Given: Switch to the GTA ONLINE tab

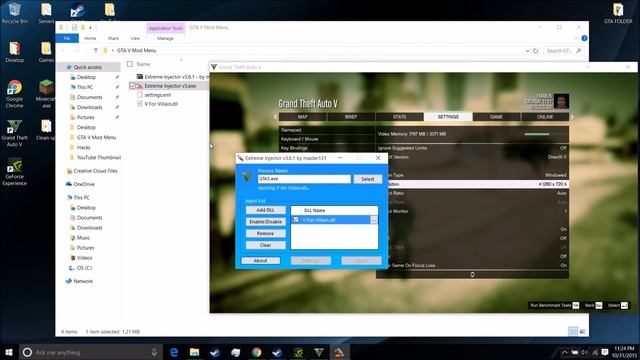Looking at the screenshot, I should point(545,117).
